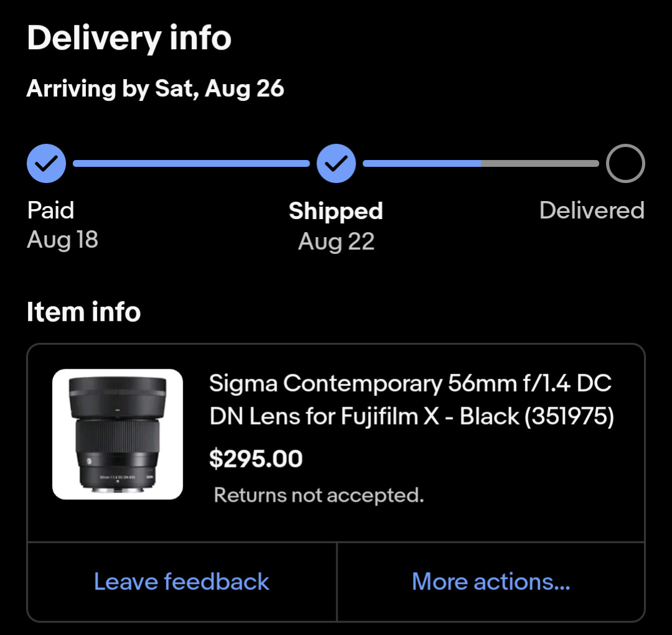Select the Delivered status label
672x635 pixels.
point(592,210)
